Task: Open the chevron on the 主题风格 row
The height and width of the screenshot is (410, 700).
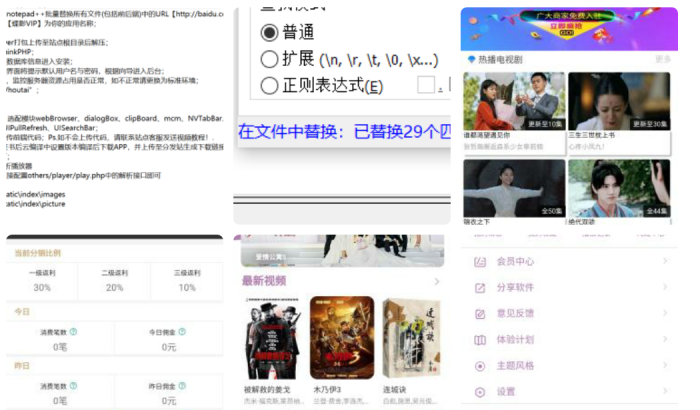Action: pos(665,365)
